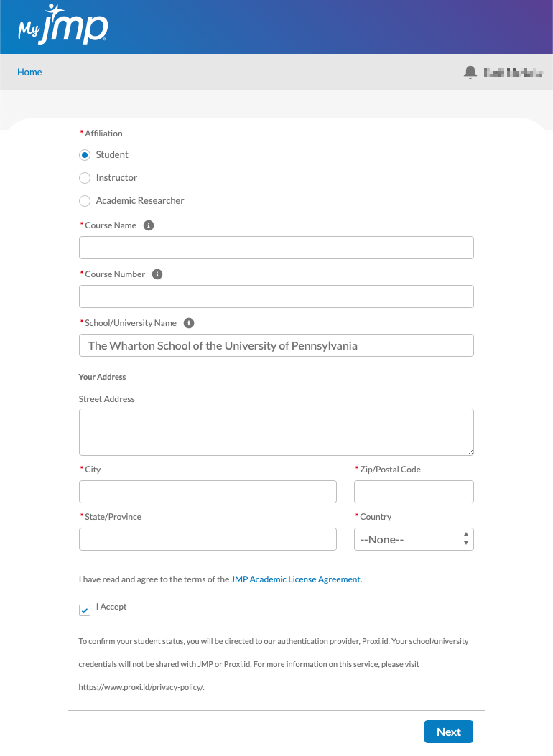This screenshot has height=756, width=553.
Task: Open the blurred user account menu
Action: tap(513, 73)
